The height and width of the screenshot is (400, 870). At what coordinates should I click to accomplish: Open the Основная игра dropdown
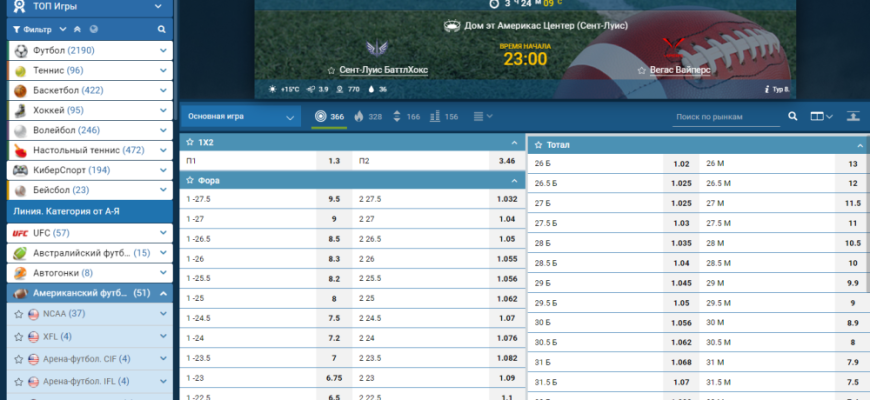coord(242,117)
